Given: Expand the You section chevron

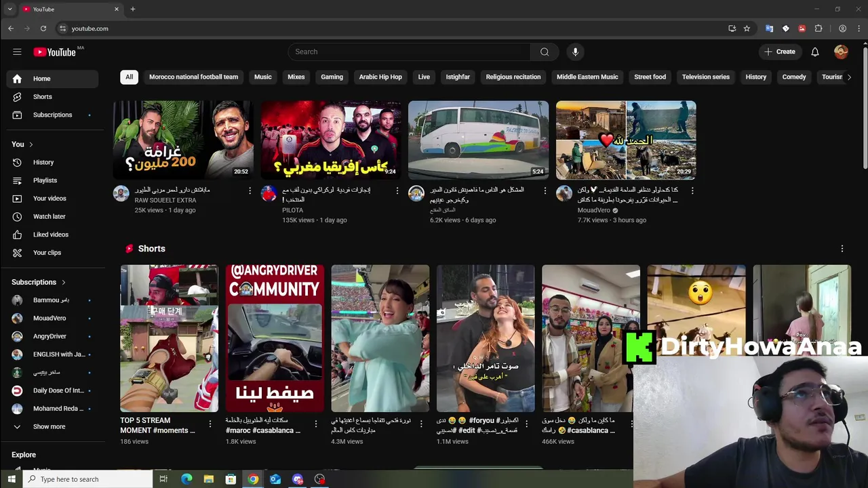Looking at the screenshot, I should [x=31, y=144].
